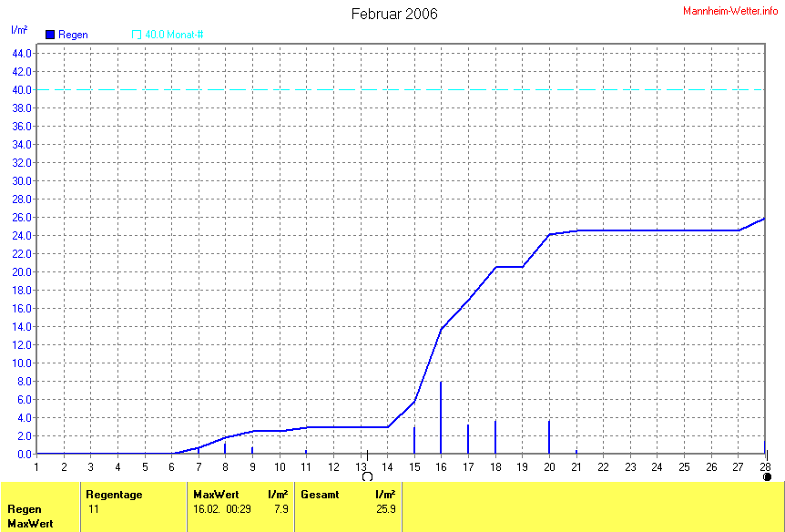Click the Regen row label in table
This screenshot has width=785, height=532.
click(22, 509)
